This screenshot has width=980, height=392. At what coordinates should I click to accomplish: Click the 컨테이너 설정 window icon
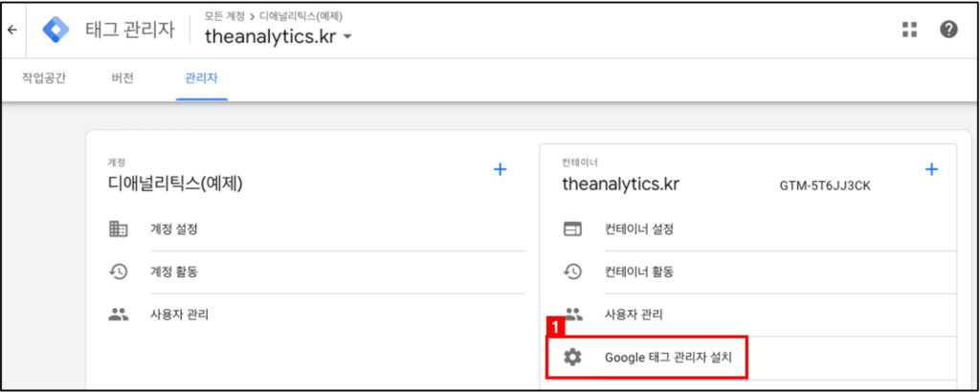pos(572,229)
